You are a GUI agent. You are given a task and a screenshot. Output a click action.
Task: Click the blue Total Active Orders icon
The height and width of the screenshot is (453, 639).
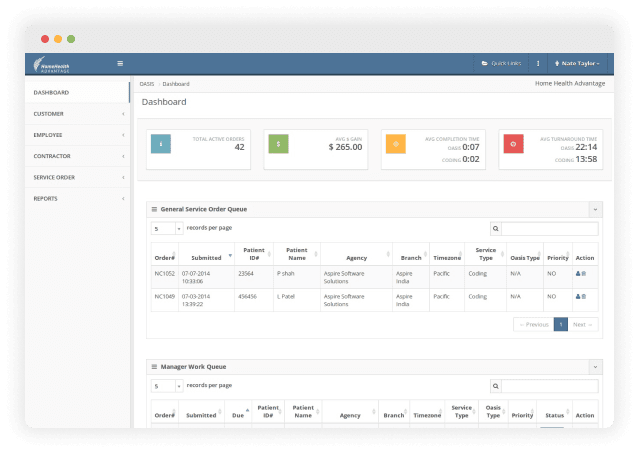coord(160,143)
